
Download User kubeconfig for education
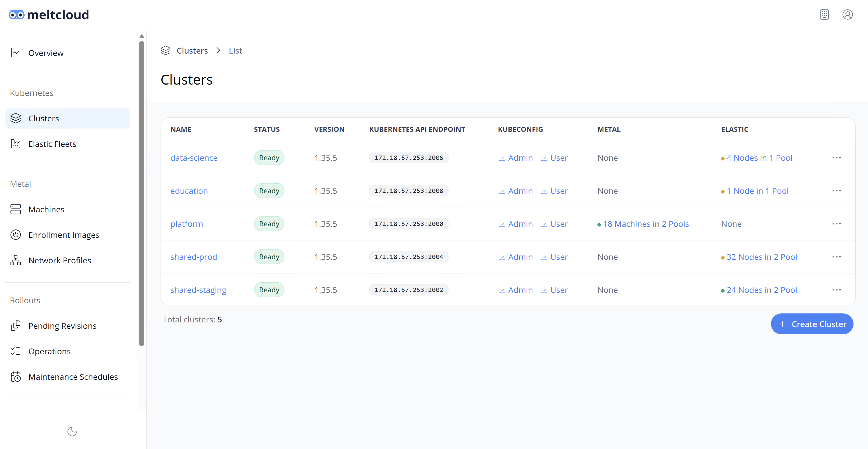point(554,191)
